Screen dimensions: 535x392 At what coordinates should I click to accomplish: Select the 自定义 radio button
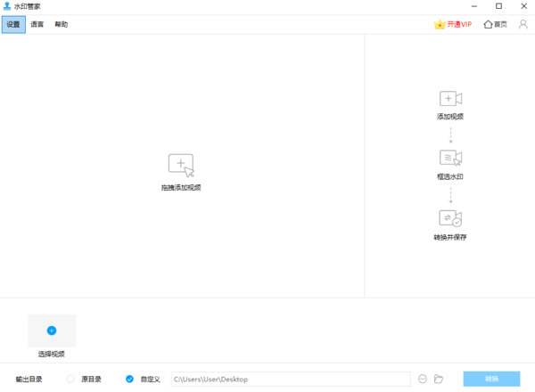[x=129, y=379]
